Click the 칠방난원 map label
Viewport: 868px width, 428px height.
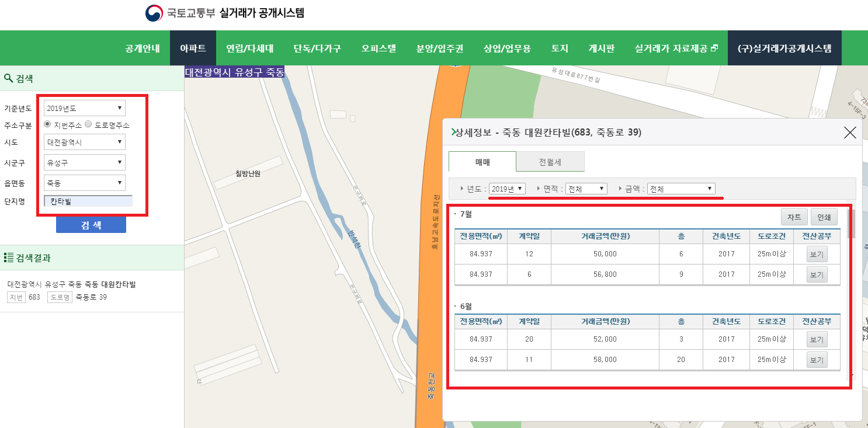(x=248, y=173)
